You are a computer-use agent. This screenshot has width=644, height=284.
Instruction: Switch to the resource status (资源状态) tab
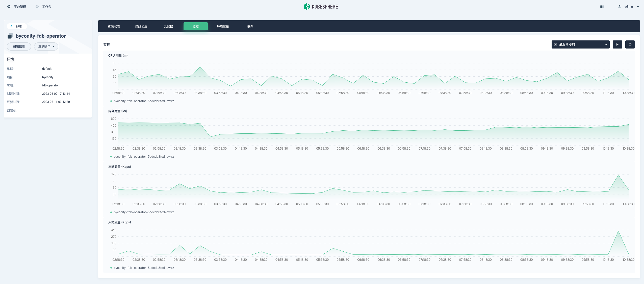pos(114,27)
